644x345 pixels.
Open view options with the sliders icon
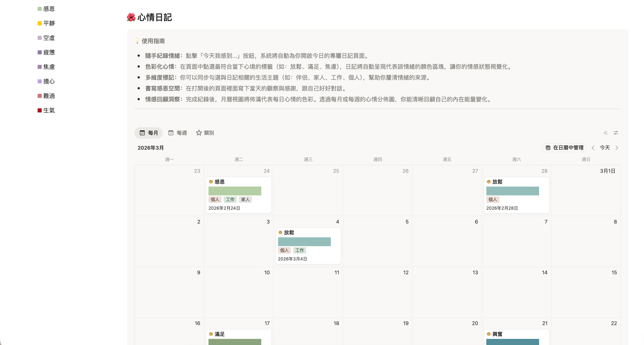[616, 133]
